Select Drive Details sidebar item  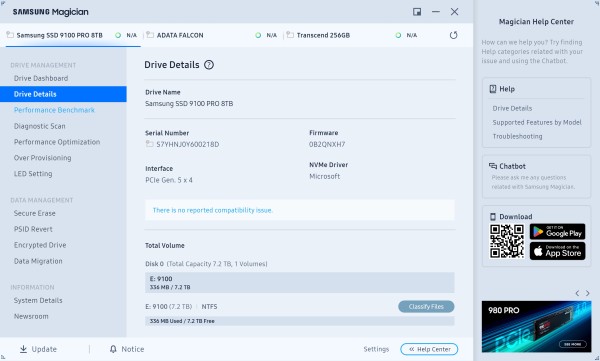[63, 94]
